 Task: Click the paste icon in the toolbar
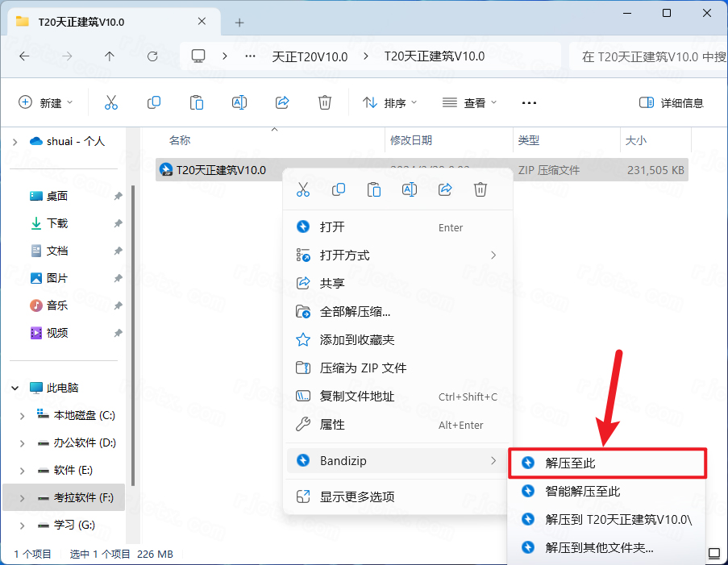click(196, 102)
